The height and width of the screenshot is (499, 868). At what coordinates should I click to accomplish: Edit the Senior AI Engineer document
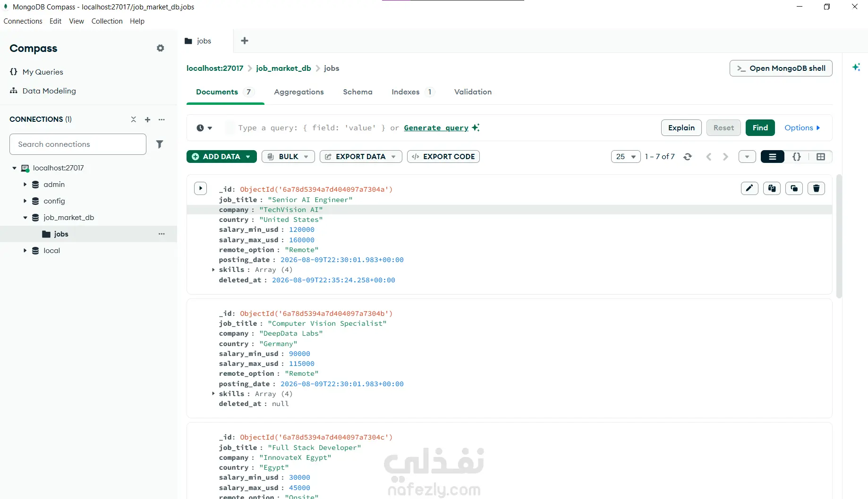pos(749,188)
